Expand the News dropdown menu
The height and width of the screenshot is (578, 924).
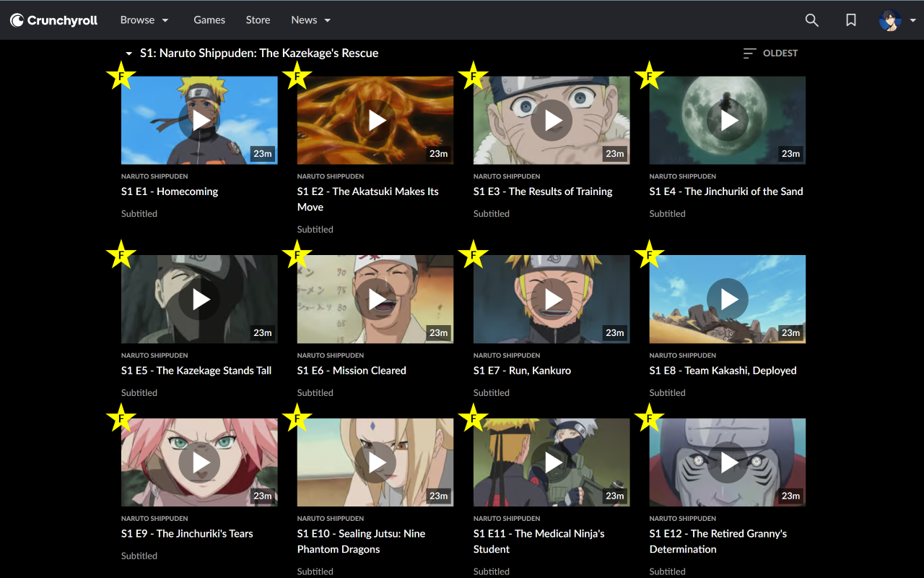point(311,20)
